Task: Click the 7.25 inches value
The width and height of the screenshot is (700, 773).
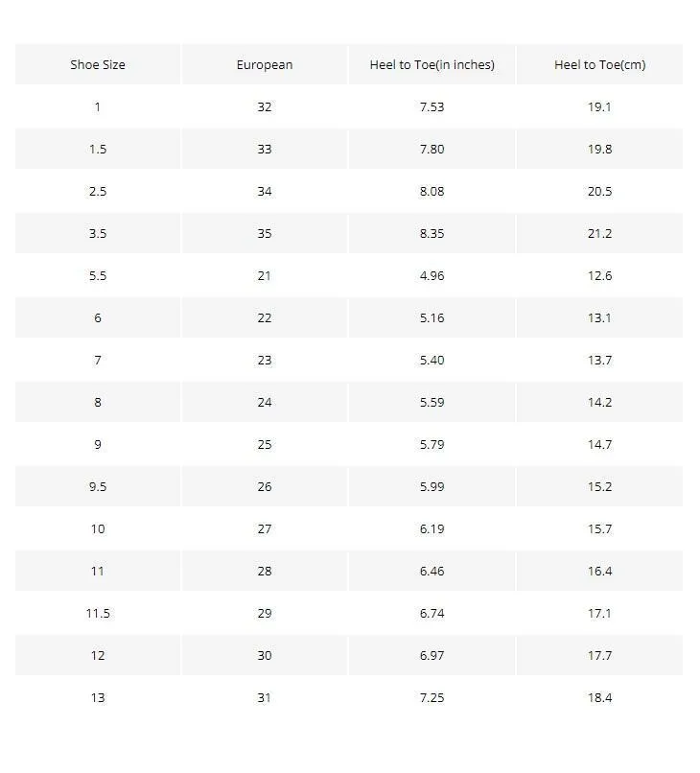Action: (432, 697)
